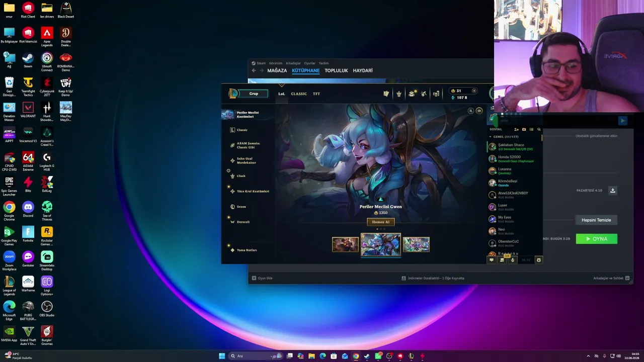
Task: Click the Windows Start button
Action: [222, 356]
